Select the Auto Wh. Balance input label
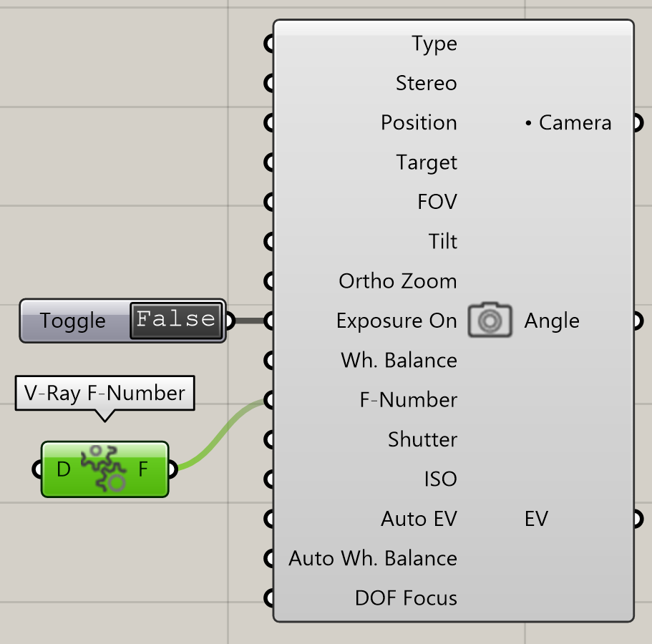 pyautogui.click(x=373, y=558)
